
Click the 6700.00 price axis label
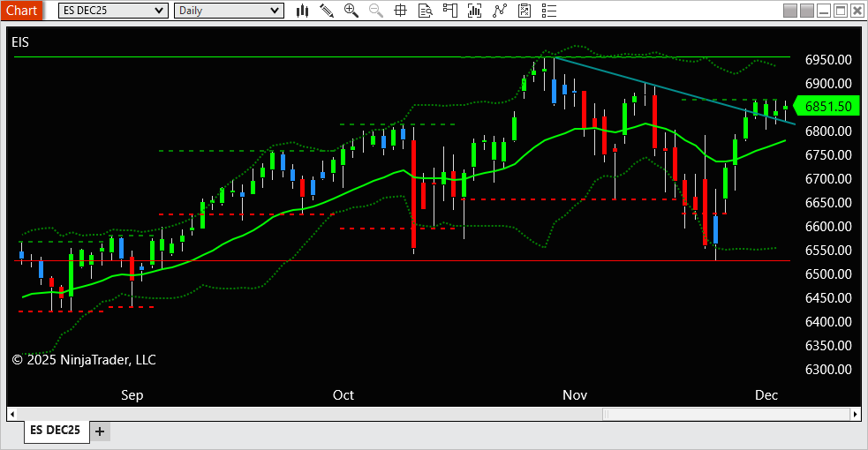coord(828,178)
